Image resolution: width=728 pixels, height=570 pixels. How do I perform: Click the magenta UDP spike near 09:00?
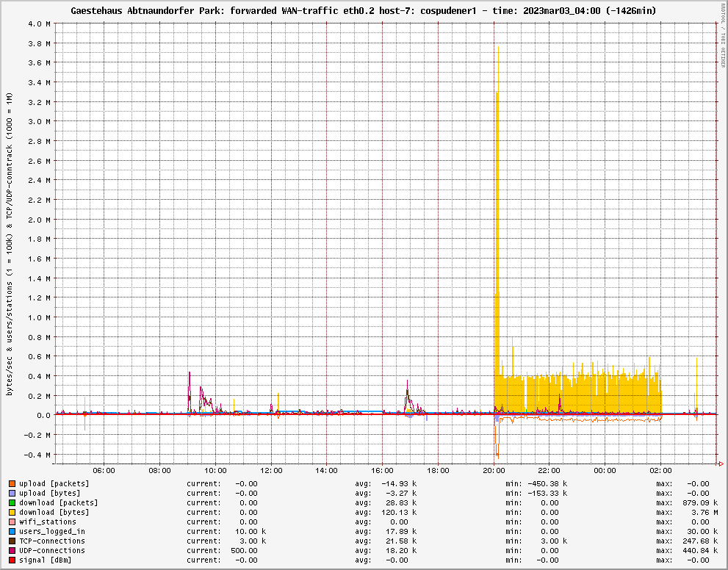tap(190, 392)
